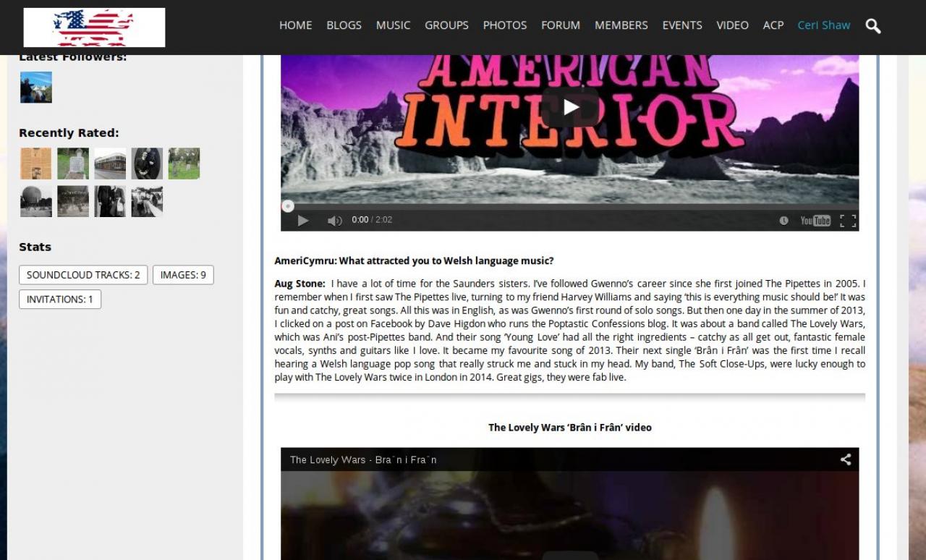Open the thumbnail of two figures in dark coats
Viewport: 926px width, 560px height.
coord(110,201)
